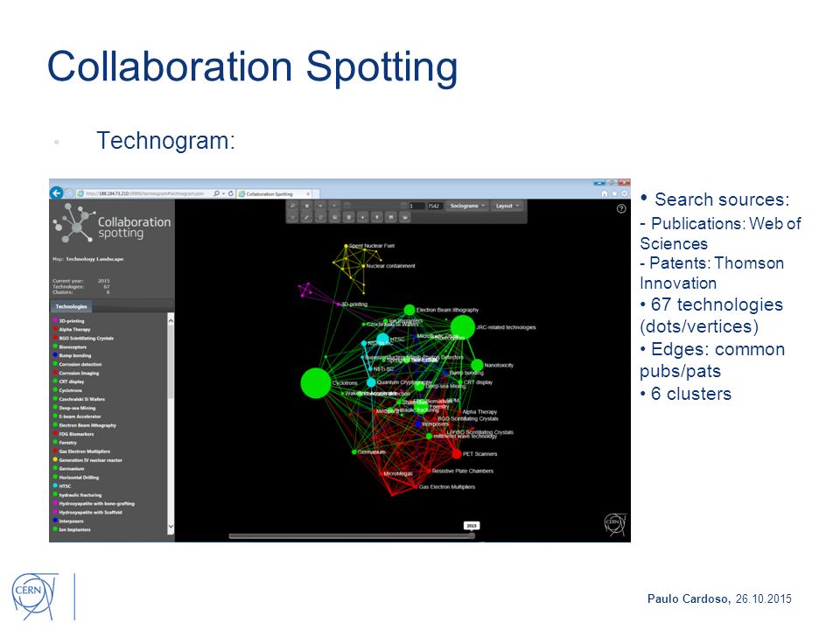Click the Electron Beam lithography graph node
840x630 pixels.
409,310
